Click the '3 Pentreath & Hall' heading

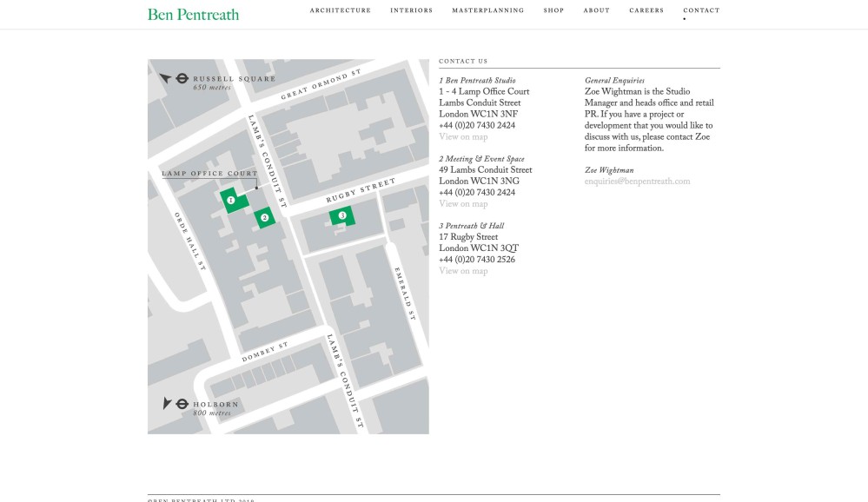click(472, 227)
